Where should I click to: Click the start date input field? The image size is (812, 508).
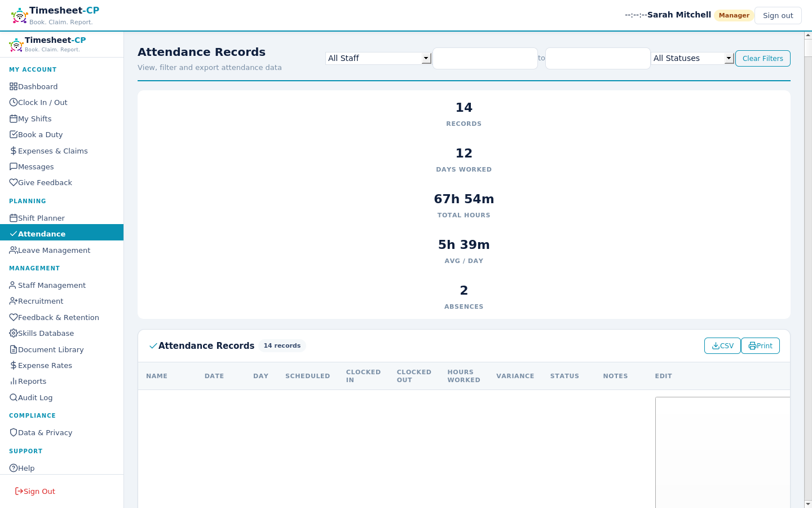(x=485, y=58)
